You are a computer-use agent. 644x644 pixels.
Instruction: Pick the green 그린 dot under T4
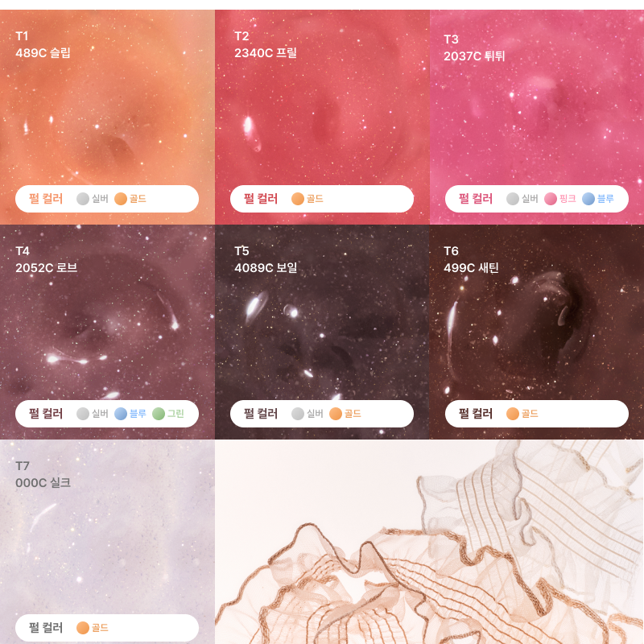[159, 414]
